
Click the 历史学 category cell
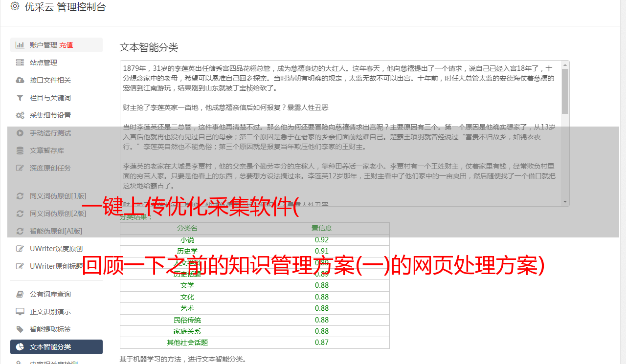(187, 251)
